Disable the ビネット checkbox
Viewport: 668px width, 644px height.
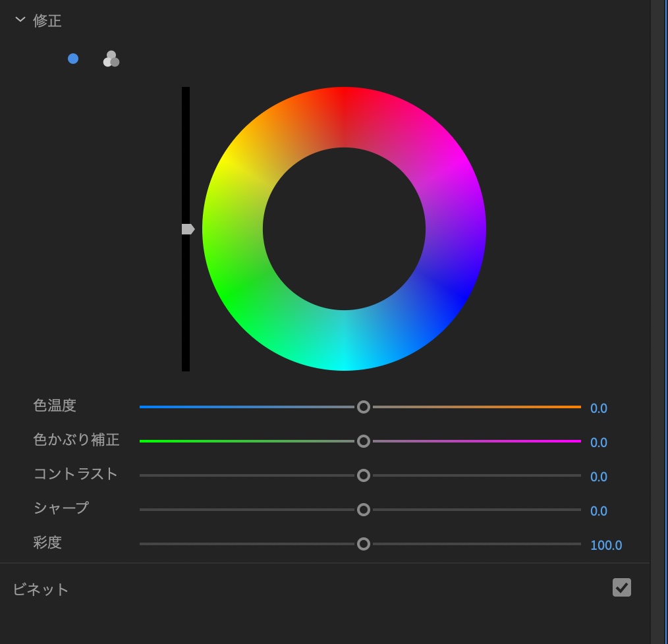coord(621,587)
